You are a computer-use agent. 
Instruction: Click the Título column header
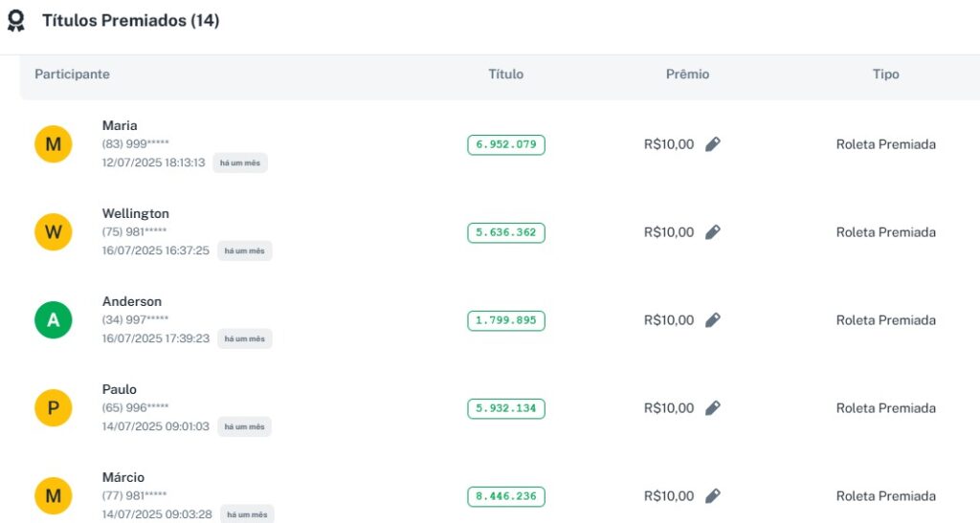505,75
